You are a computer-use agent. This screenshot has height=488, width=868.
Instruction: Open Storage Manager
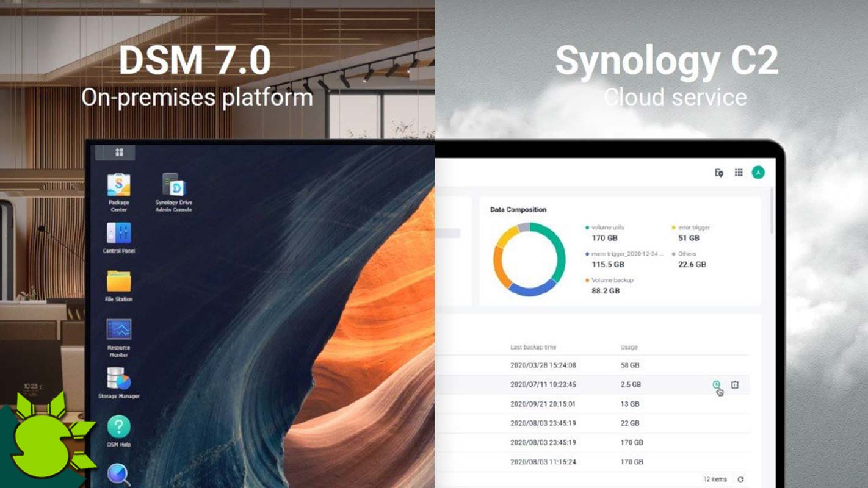(119, 383)
